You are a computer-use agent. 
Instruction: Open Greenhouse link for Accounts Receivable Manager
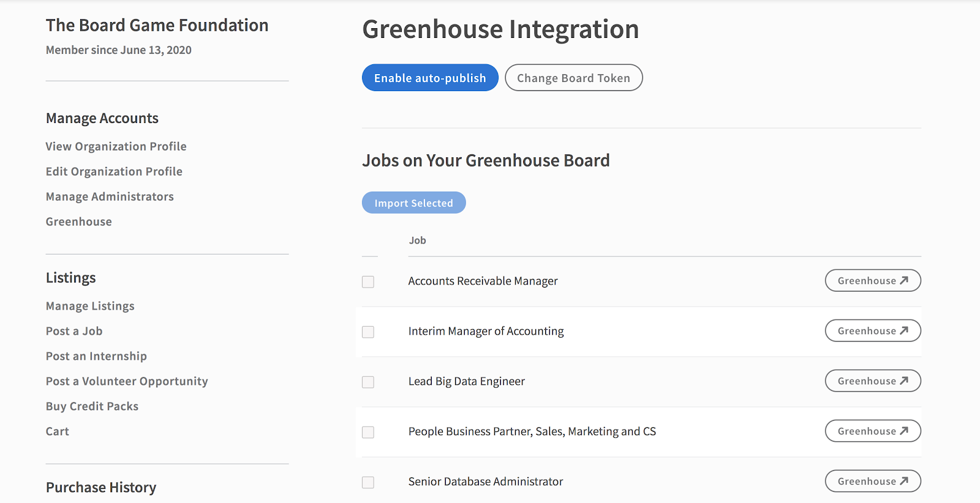(x=873, y=280)
